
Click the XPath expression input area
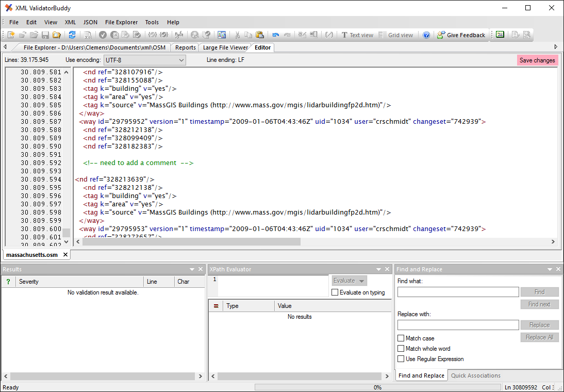(273, 286)
